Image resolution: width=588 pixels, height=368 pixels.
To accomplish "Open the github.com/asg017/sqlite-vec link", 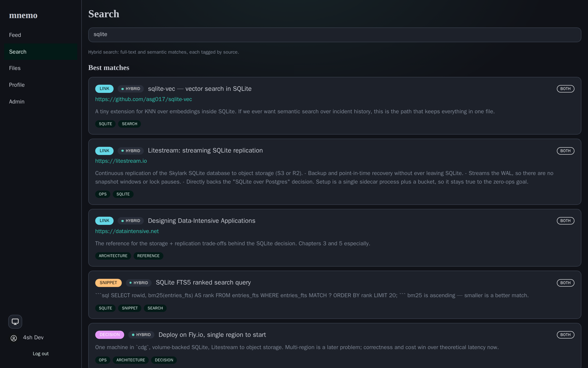I will (143, 99).
